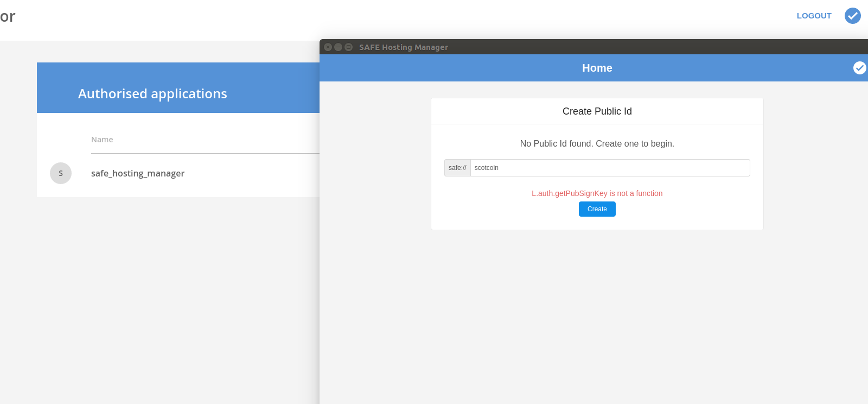Focus the Public Id input containing scotcoin
The image size is (868, 404).
coord(610,168)
